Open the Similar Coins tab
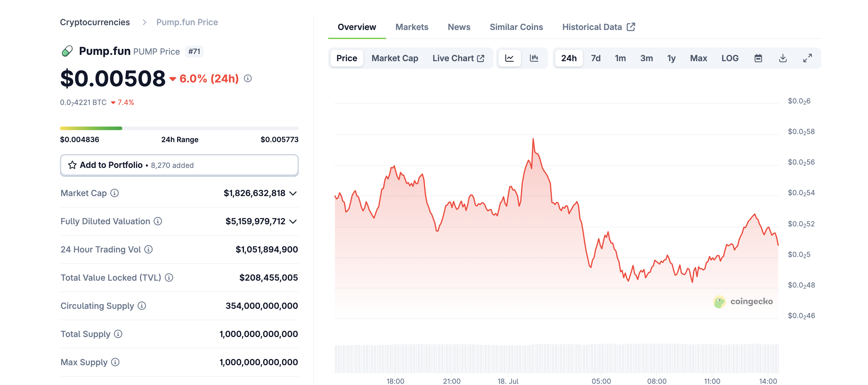Screen dimensions: 868x385 516,27
